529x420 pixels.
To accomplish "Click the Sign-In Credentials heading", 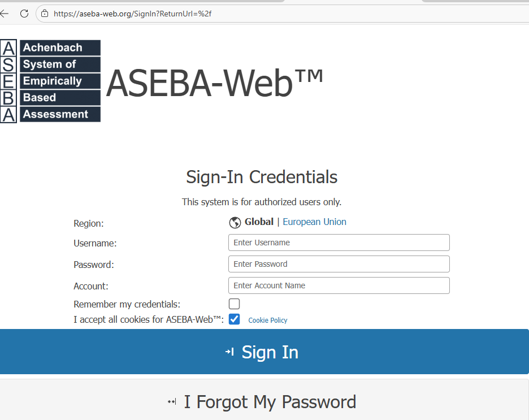I will tap(262, 177).
